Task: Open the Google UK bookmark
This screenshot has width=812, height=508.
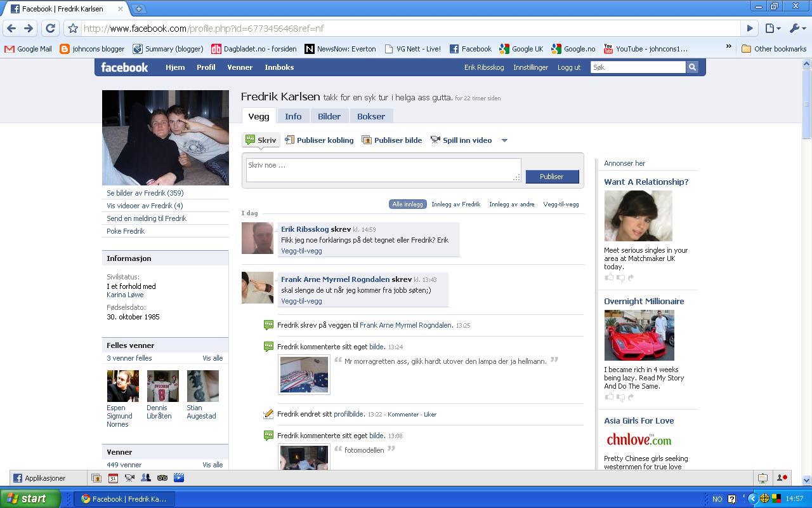Action: 521,49
